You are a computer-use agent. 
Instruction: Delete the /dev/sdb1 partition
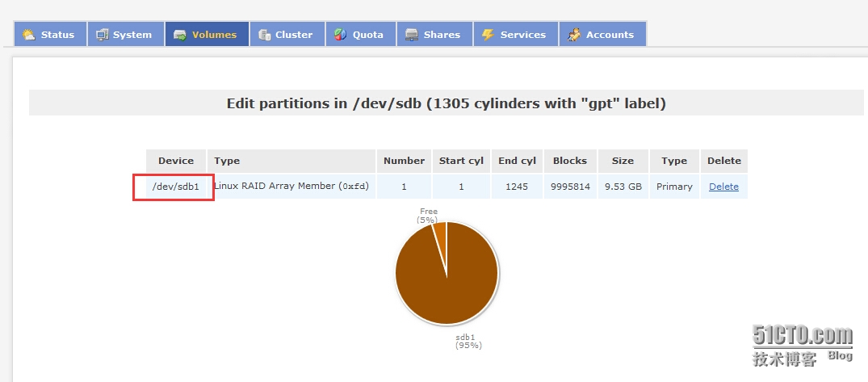point(723,187)
